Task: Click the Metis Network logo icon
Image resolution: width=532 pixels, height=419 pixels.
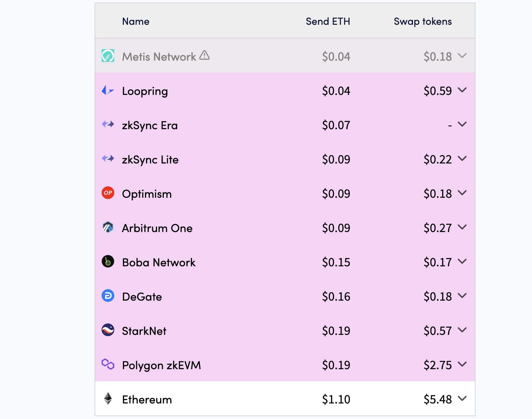Action: click(x=108, y=56)
